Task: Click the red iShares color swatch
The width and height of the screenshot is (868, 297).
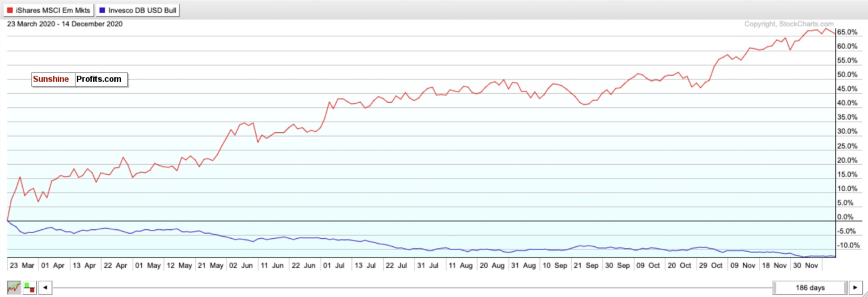Action: pos(10,10)
